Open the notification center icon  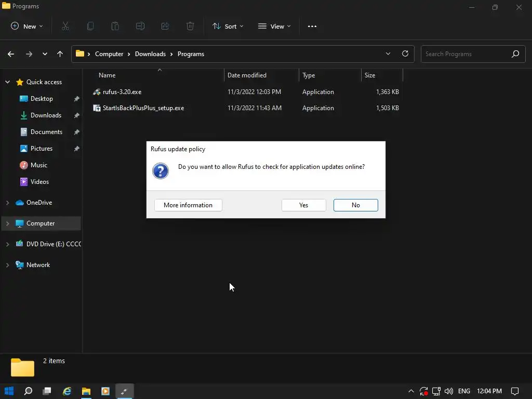point(515,391)
